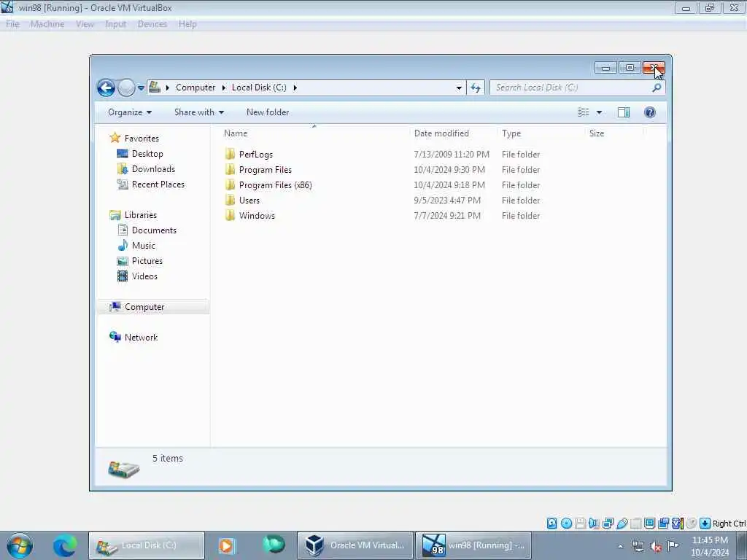Go back using the Explorer Back arrow
The width and height of the screenshot is (747, 560).
(106, 87)
